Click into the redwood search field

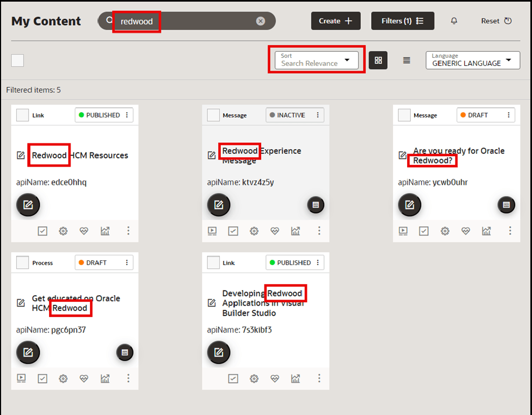point(187,21)
